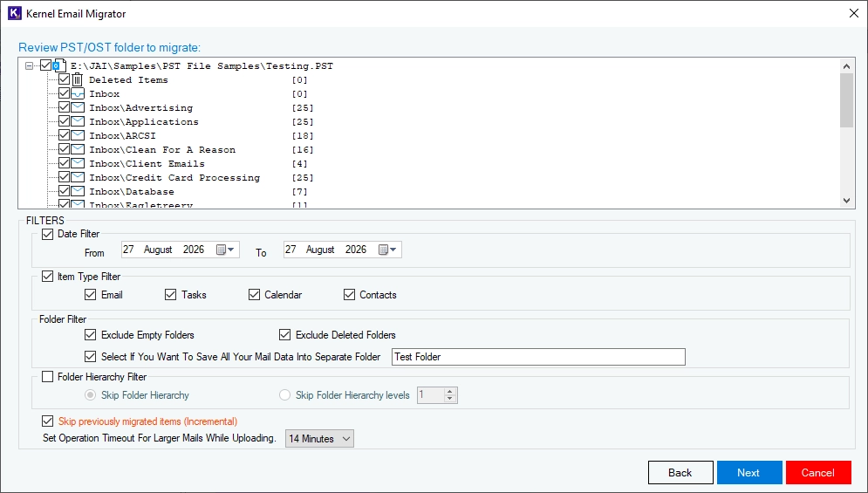Click the envelope icon for Inbox\Clean For A Reason
This screenshot has width=868, height=493.
click(x=78, y=149)
